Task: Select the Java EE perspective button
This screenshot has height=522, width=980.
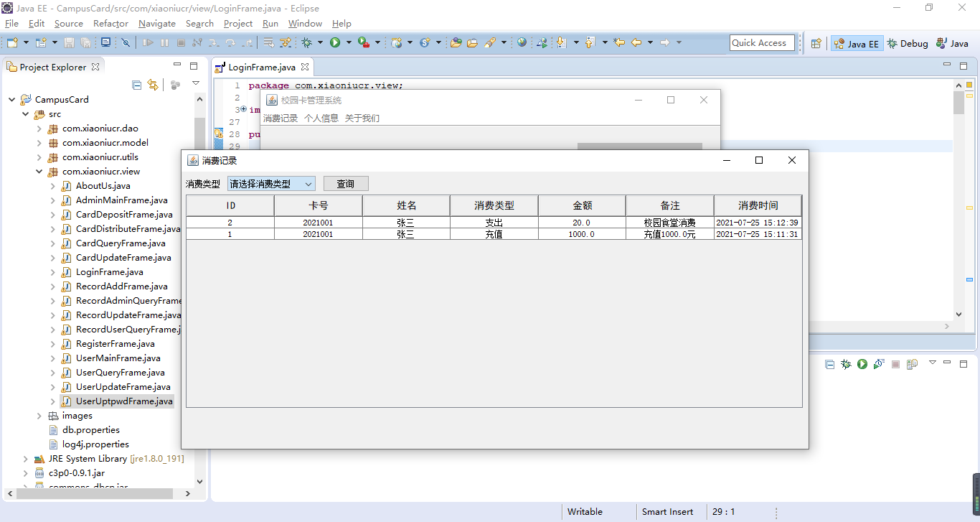Action: click(x=857, y=43)
